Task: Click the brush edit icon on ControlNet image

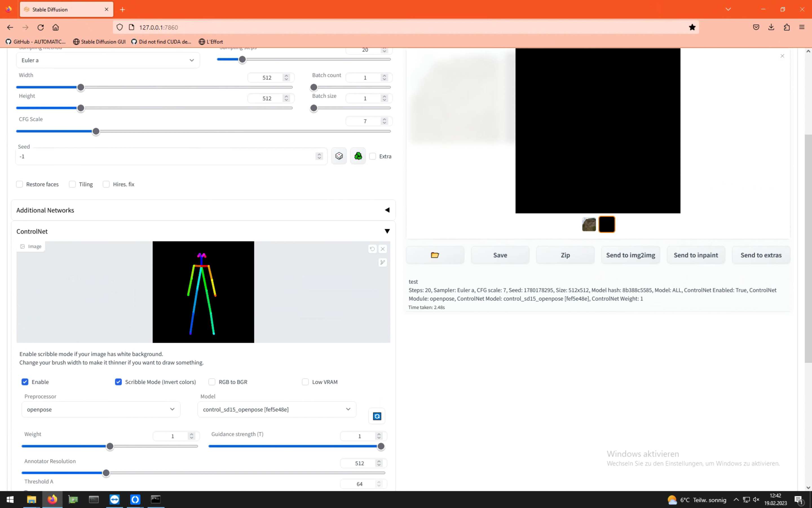Action: pyautogui.click(x=383, y=262)
